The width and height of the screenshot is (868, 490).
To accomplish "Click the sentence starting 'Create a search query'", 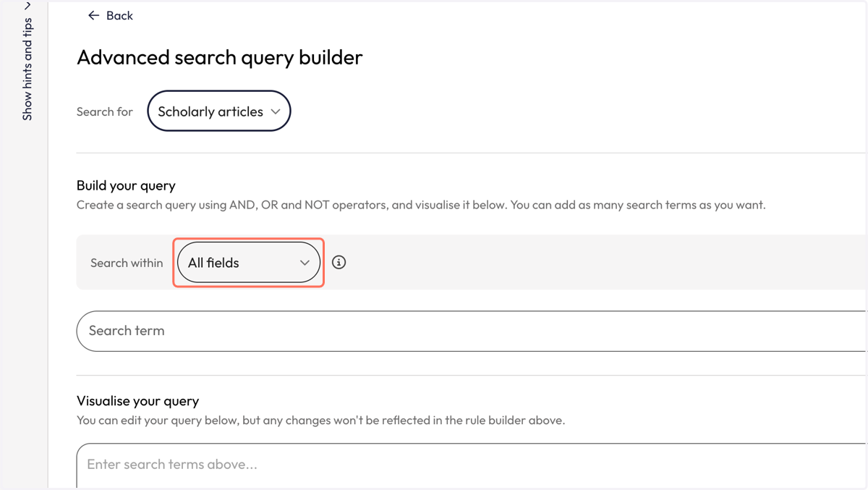I will (421, 205).
